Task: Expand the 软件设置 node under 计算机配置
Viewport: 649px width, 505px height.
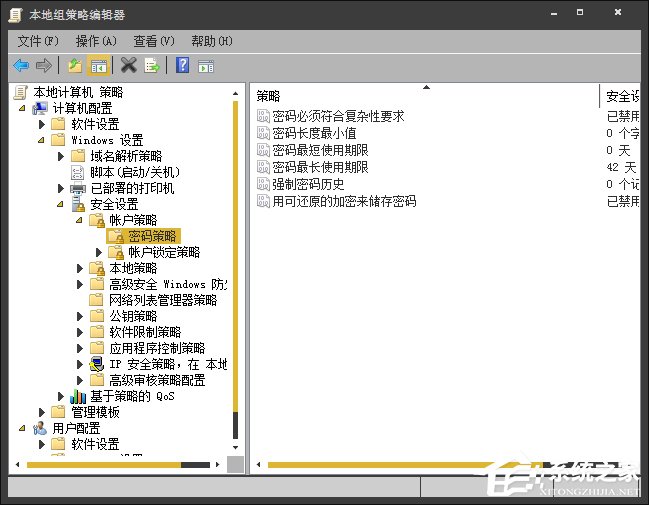Action: [x=41, y=124]
